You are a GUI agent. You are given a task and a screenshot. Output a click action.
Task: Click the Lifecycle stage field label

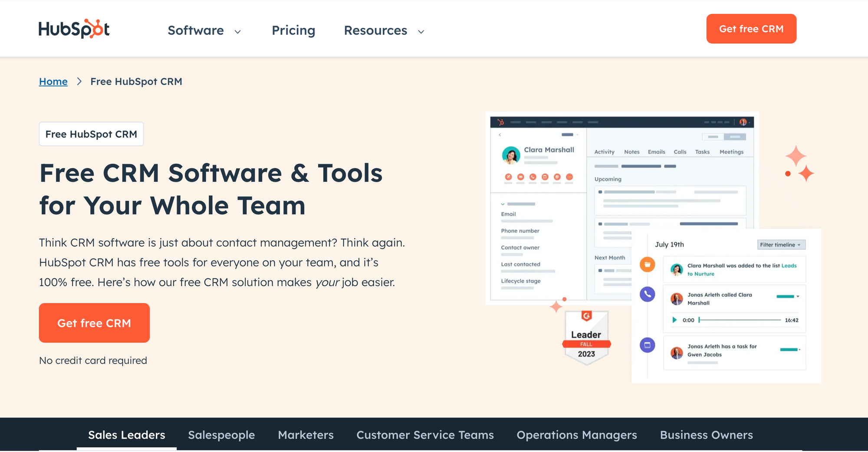tap(521, 281)
